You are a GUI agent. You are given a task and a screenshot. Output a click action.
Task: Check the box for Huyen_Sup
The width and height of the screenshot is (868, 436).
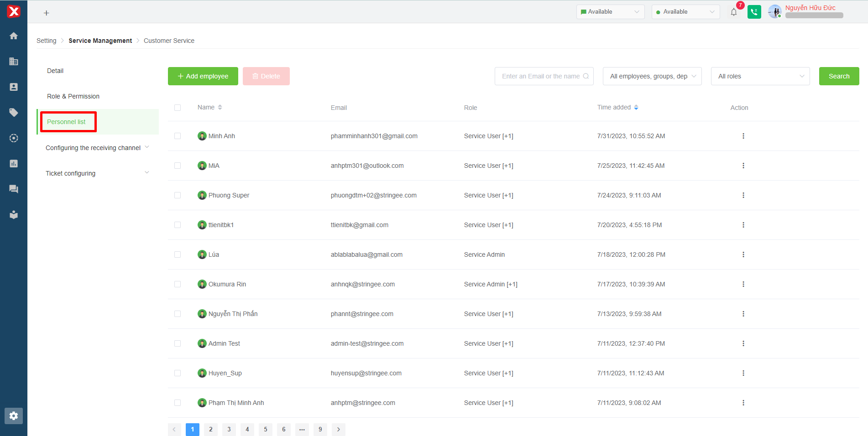(x=178, y=373)
